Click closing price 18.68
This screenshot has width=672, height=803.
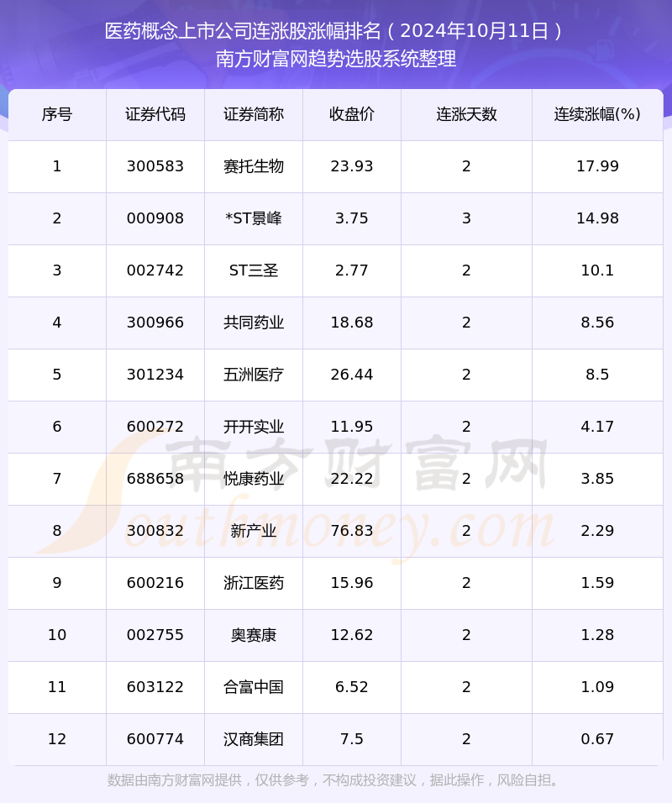coord(352,323)
